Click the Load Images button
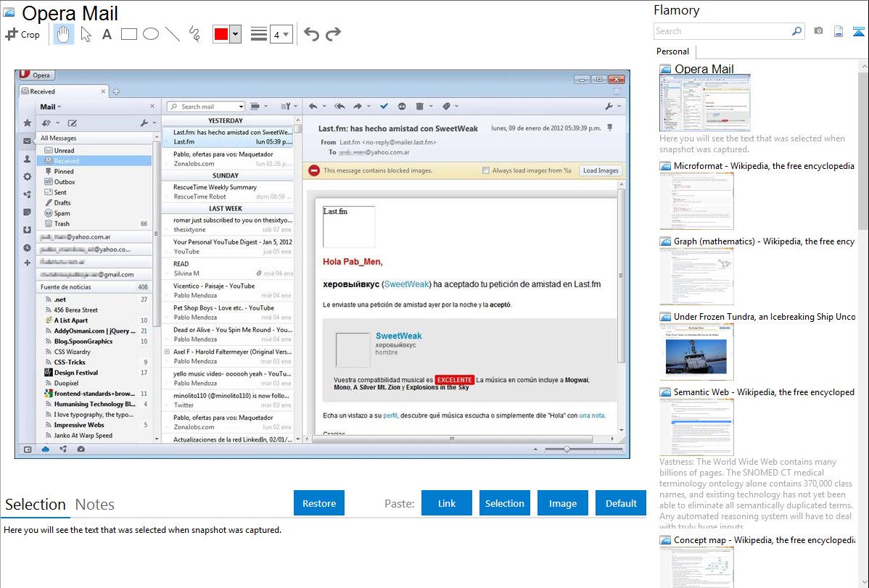The height and width of the screenshot is (588, 869). tap(601, 170)
